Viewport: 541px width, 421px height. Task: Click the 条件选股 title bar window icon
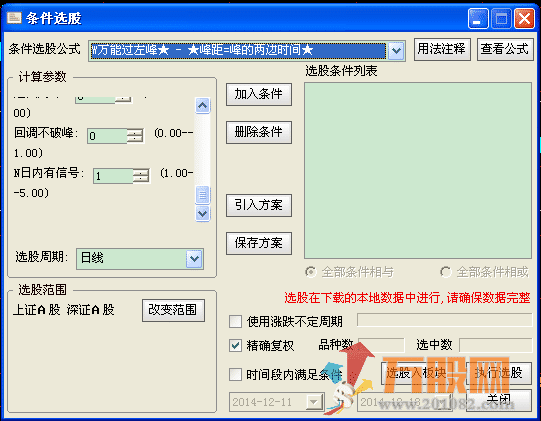coord(14,17)
